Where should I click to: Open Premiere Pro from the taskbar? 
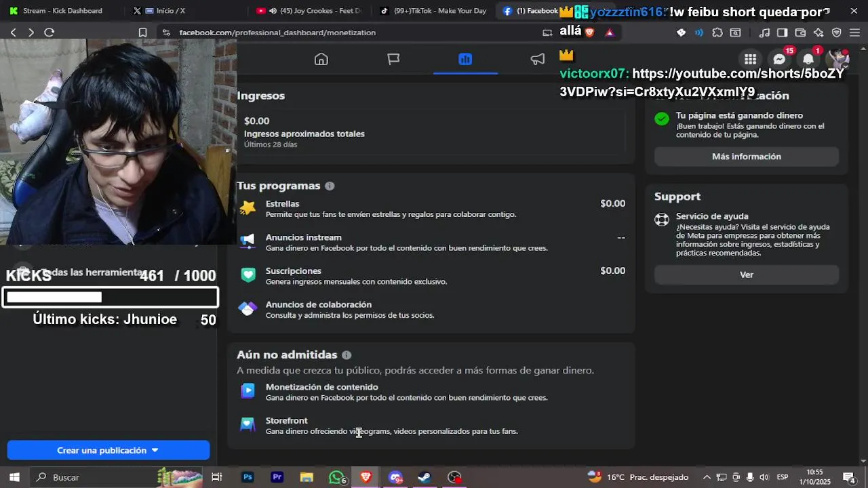tap(277, 477)
